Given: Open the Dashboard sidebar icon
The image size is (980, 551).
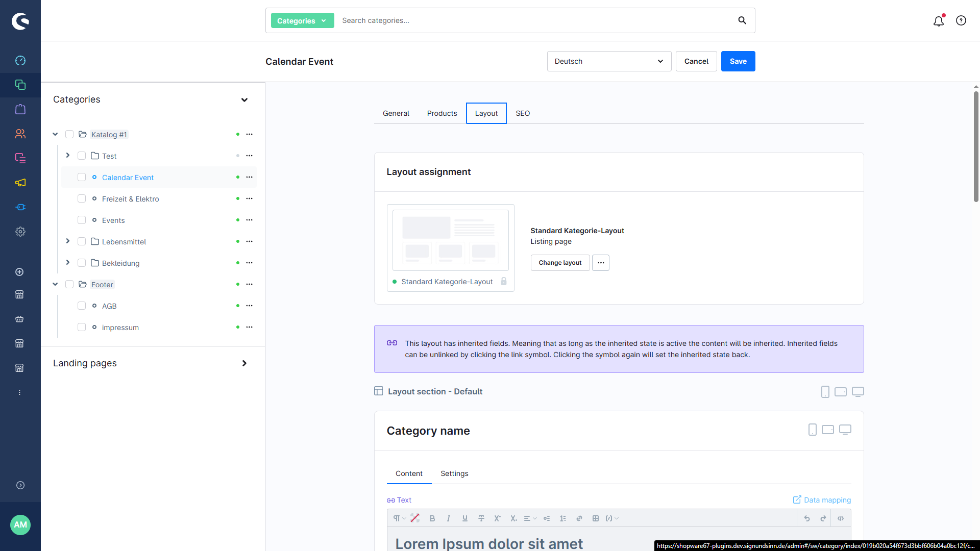Looking at the screenshot, I should tap(20, 60).
